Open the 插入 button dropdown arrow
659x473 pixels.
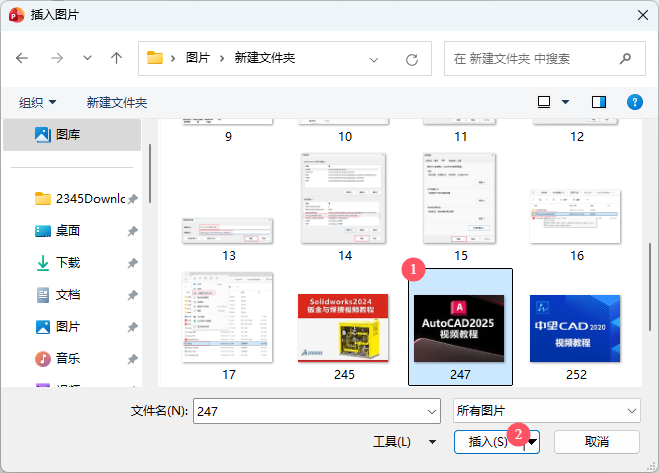[532, 442]
